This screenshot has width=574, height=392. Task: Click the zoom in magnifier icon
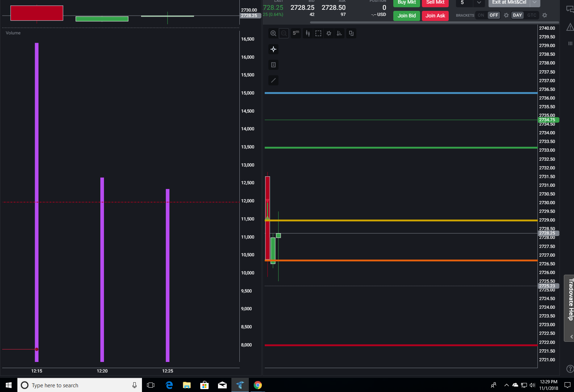click(x=273, y=33)
